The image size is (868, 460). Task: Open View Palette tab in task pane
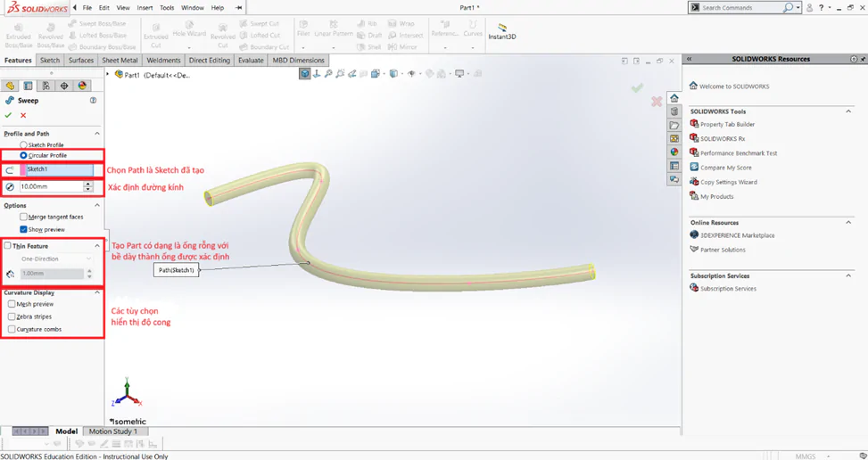(674, 139)
